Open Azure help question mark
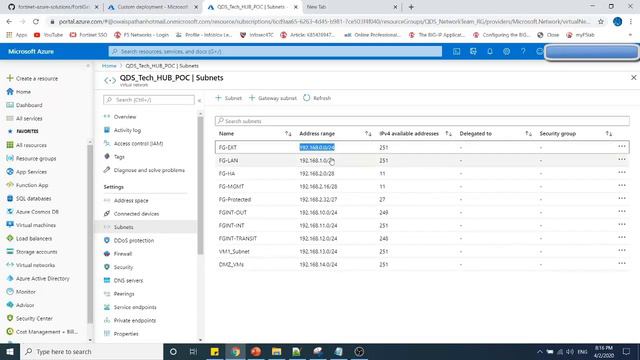The width and height of the screenshot is (640, 360). click(x=523, y=51)
